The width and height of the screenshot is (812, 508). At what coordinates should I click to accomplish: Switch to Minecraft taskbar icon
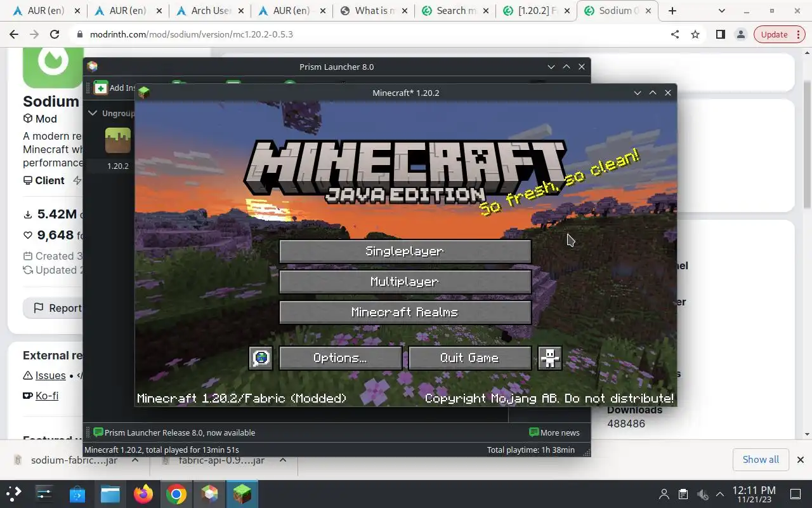[242, 493]
